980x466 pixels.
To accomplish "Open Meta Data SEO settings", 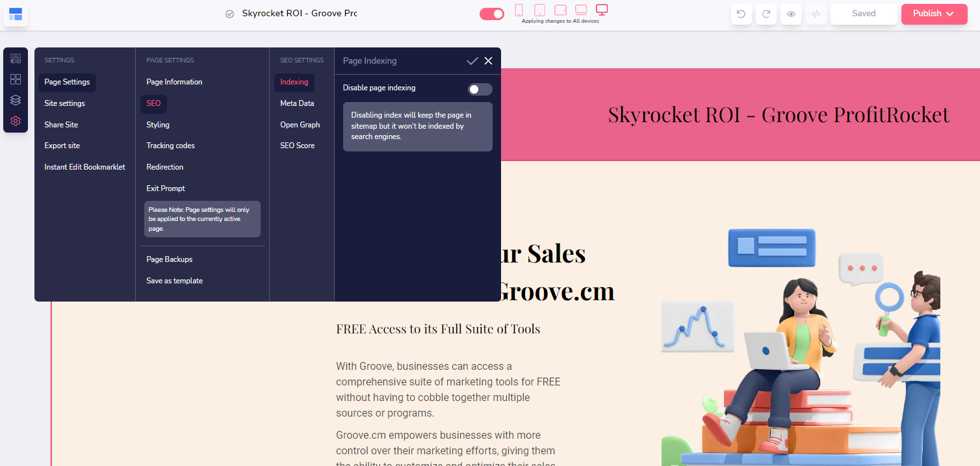I will point(297,103).
